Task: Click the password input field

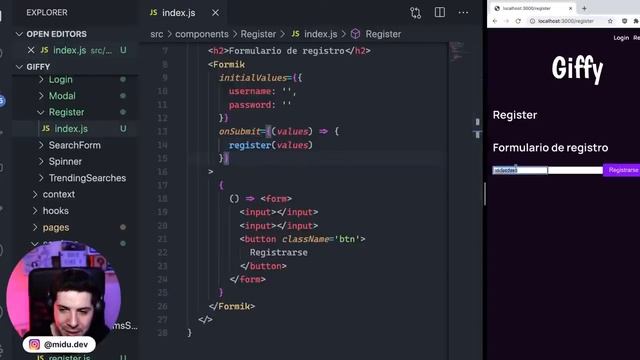Action: (575, 170)
